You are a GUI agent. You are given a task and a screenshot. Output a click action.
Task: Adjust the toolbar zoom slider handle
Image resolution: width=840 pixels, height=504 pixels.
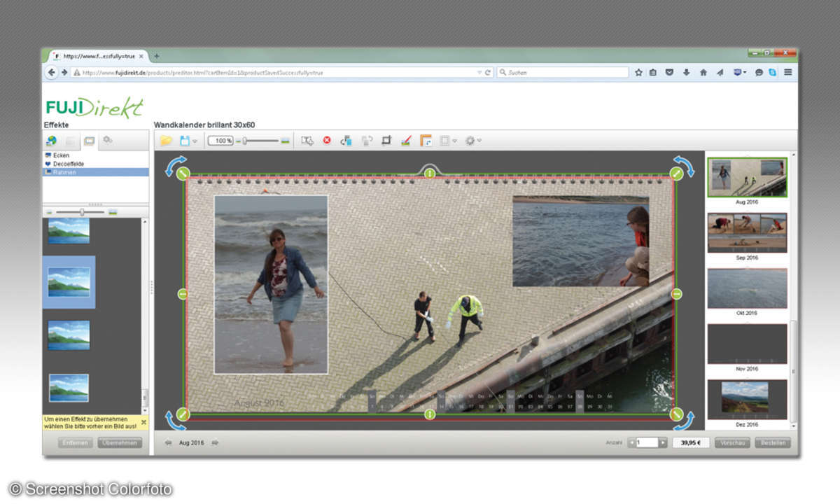tap(244, 141)
